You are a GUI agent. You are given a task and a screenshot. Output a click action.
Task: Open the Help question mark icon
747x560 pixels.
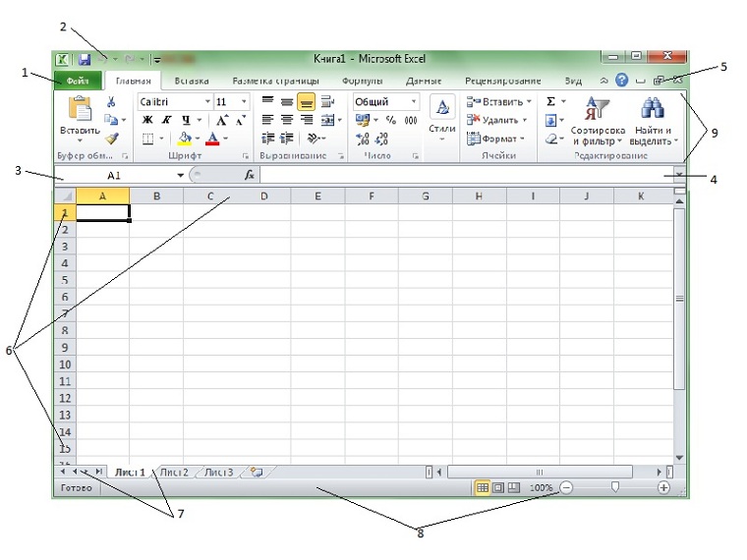coord(622,80)
